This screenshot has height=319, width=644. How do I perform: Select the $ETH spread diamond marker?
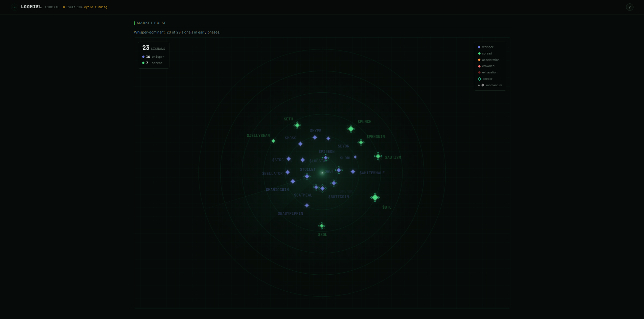(297, 125)
